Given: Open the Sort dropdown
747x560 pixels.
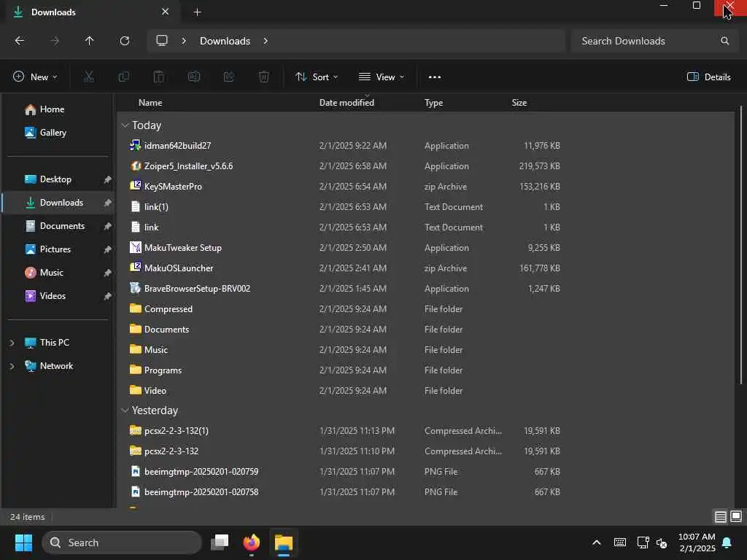Looking at the screenshot, I should (317, 77).
